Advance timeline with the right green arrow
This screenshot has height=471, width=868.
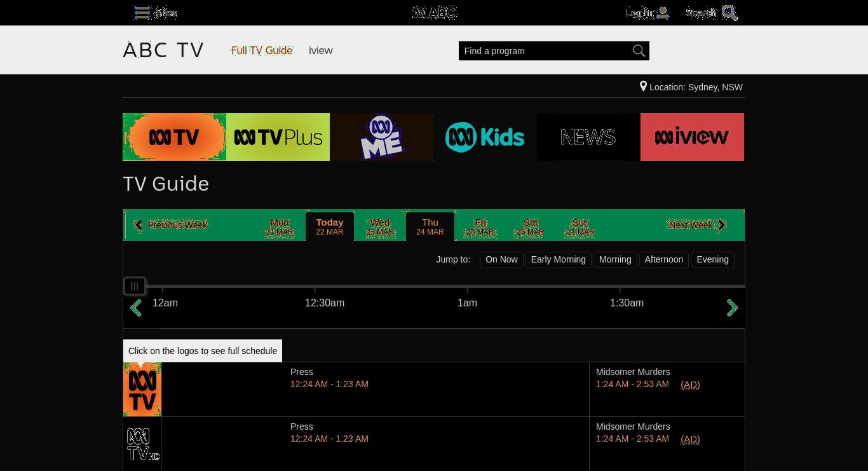(x=732, y=308)
